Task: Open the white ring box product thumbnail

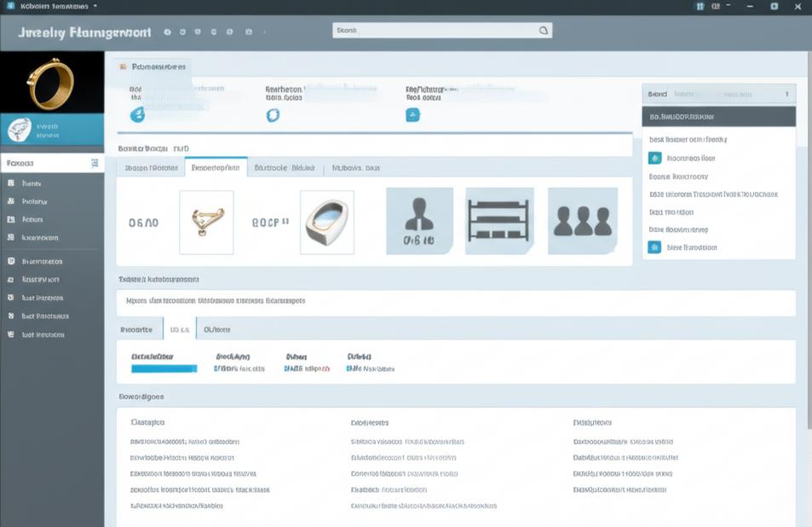Action: pos(326,222)
